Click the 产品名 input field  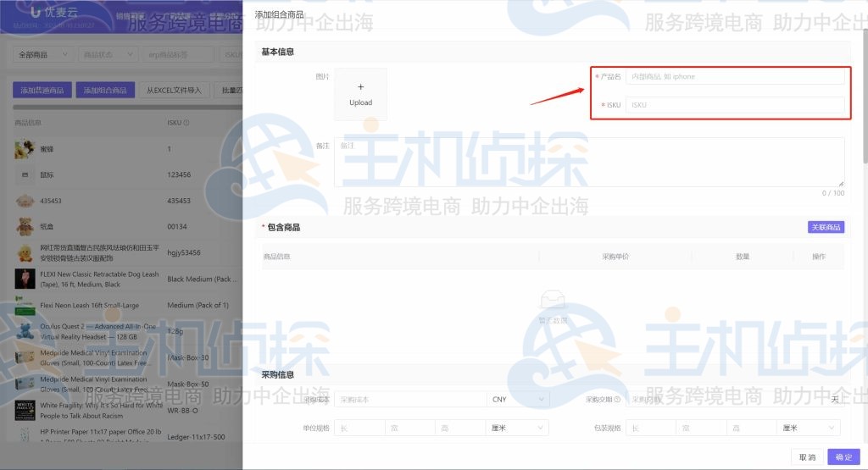click(735, 76)
